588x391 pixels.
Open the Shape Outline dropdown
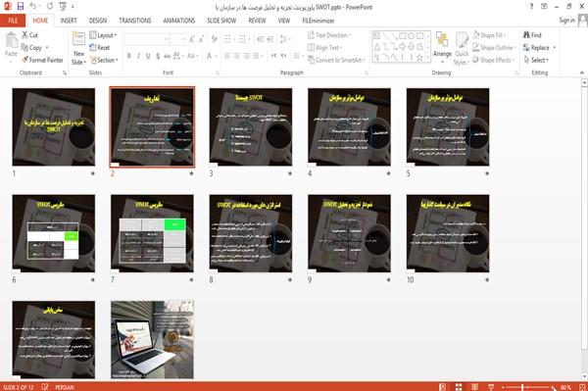tap(494, 48)
